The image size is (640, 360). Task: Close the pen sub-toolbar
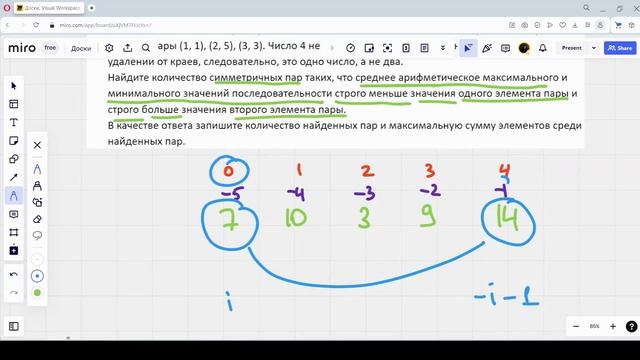[x=37, y=145]
